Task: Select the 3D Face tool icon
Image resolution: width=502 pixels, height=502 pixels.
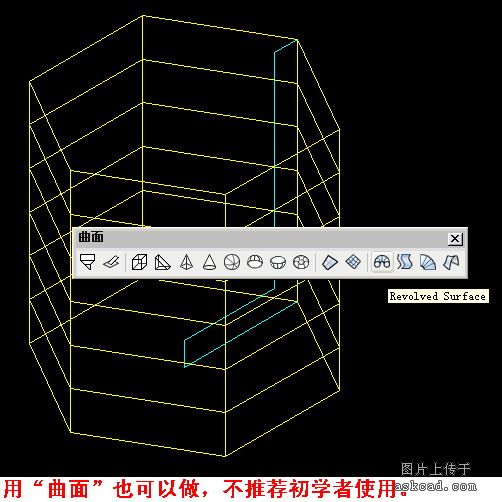Action: 111,262
